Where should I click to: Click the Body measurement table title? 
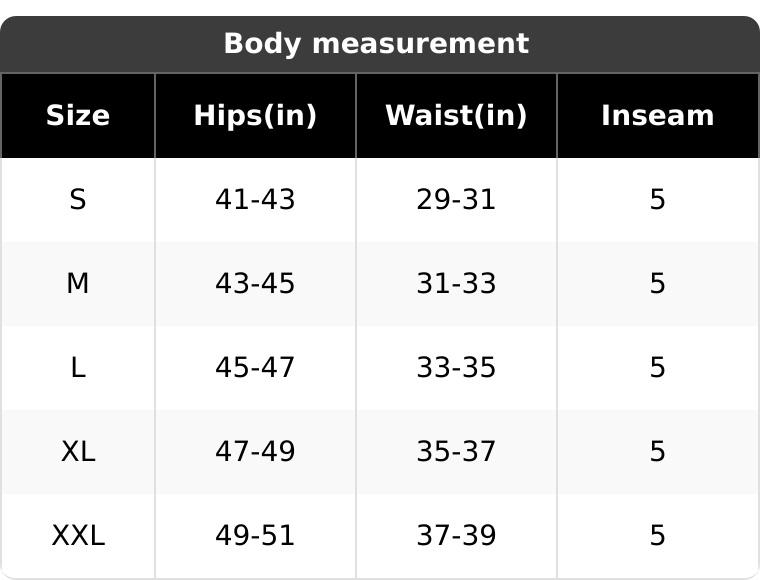376,44
